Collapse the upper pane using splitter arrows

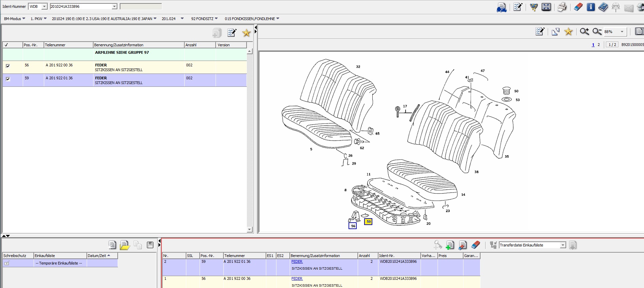(x=4, y=236)
